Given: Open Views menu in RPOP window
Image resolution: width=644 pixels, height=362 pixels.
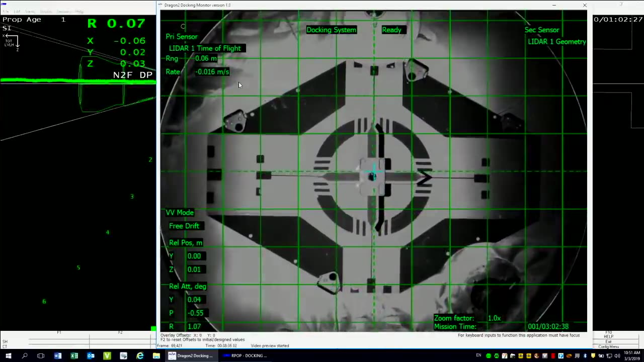Looking at the screenshot, I should click(x=30, y=11).
